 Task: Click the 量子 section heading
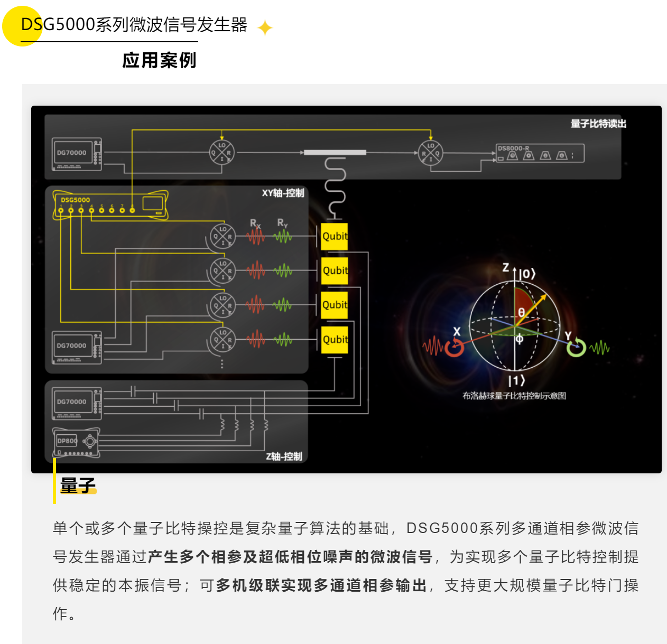(78, 485)
